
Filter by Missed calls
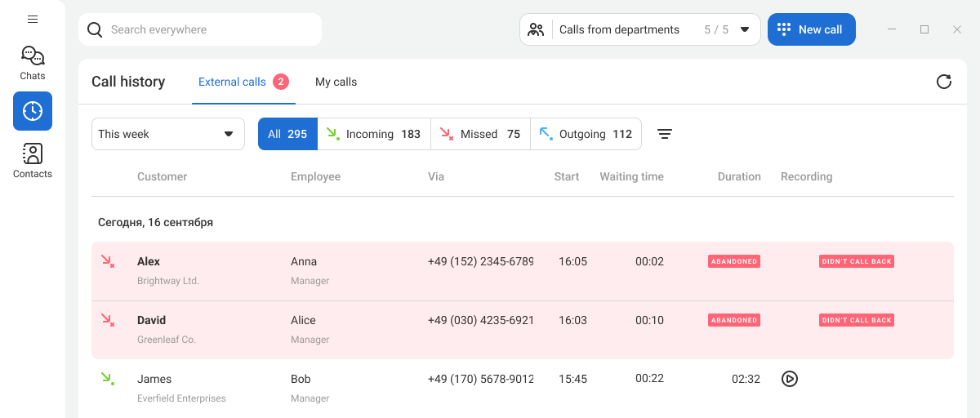click(480, 134)
